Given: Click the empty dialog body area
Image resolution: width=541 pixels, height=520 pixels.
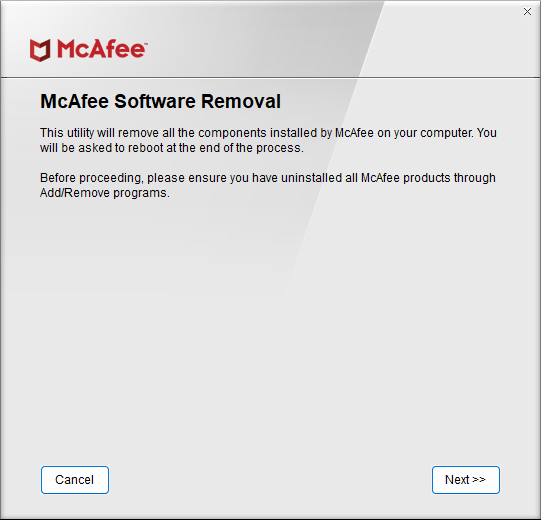Looking at the screenshot, I should pyautogui.click(x=270, y=328).
